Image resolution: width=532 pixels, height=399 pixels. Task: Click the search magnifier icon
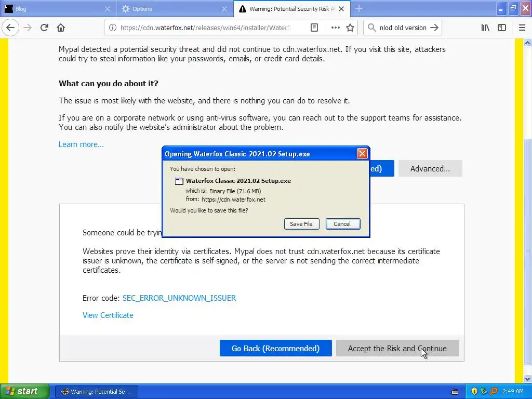[x=372, y=28]
